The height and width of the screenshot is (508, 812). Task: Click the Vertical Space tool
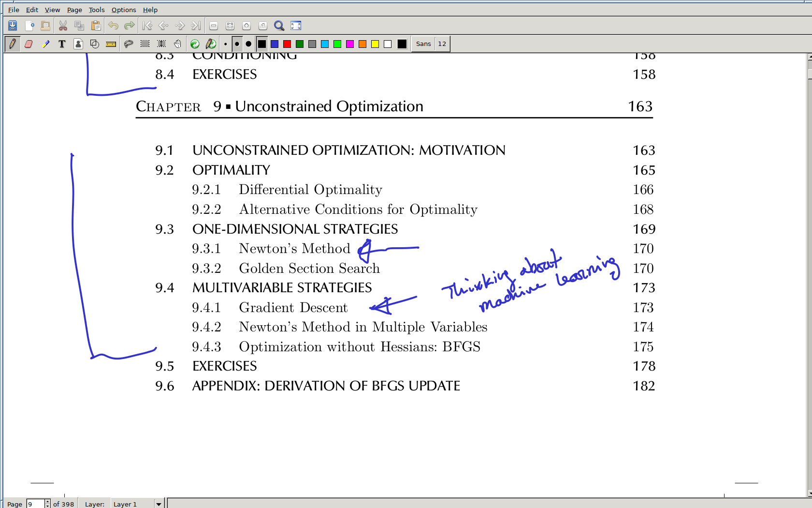pyautogui.click(x=161, y=44)
